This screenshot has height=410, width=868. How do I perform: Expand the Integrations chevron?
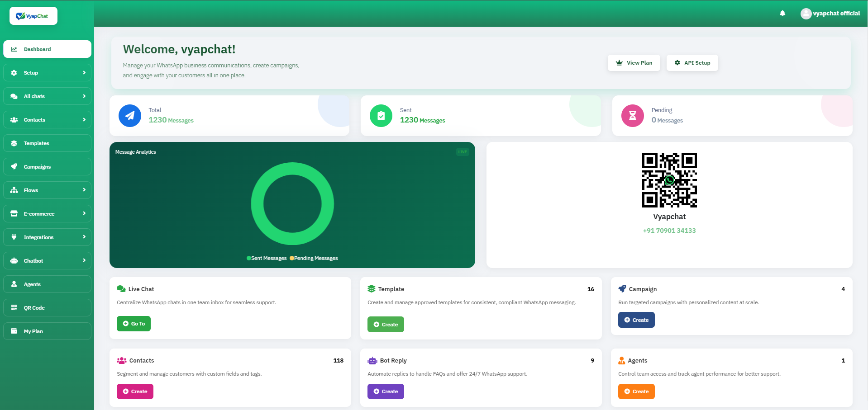(84, 237)
